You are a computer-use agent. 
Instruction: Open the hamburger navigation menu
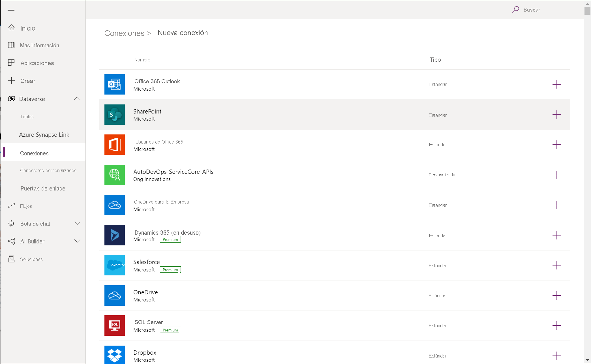(11, 9)
